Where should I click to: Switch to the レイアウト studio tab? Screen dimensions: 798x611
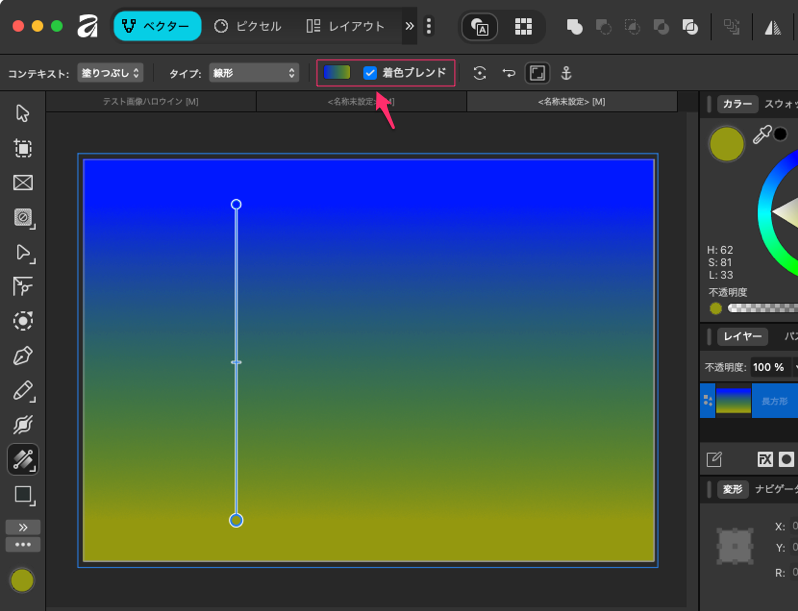tap(345, 26)
